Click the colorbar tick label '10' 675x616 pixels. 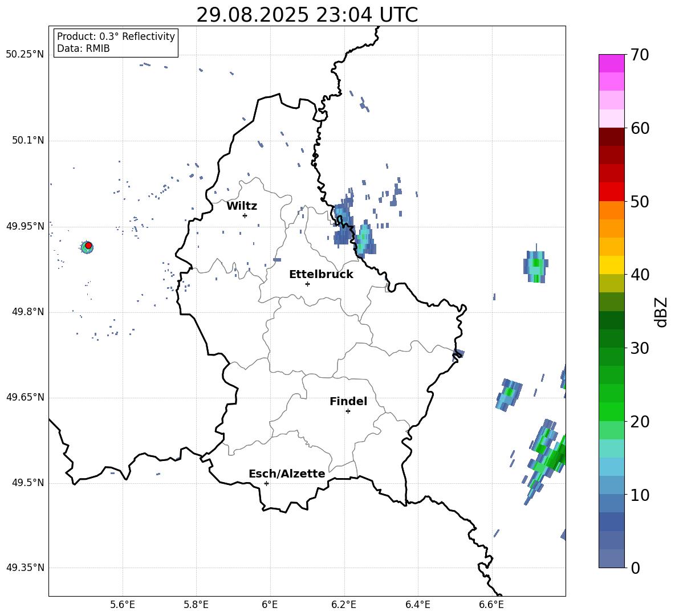(640, 495)
